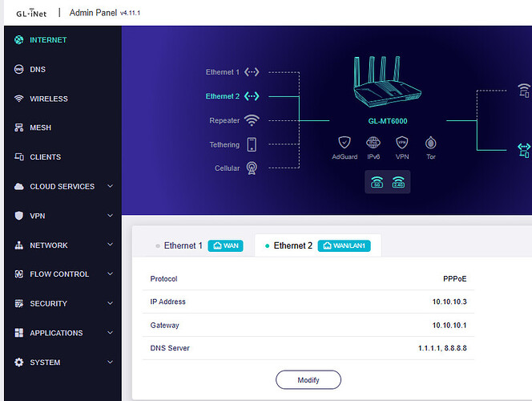Image resolution: width=532 pixels, height=401 pixels.
Task: Click DNS server value 1.1.1.1, 8.8.8.8
Action: click(x=442, y=348)
